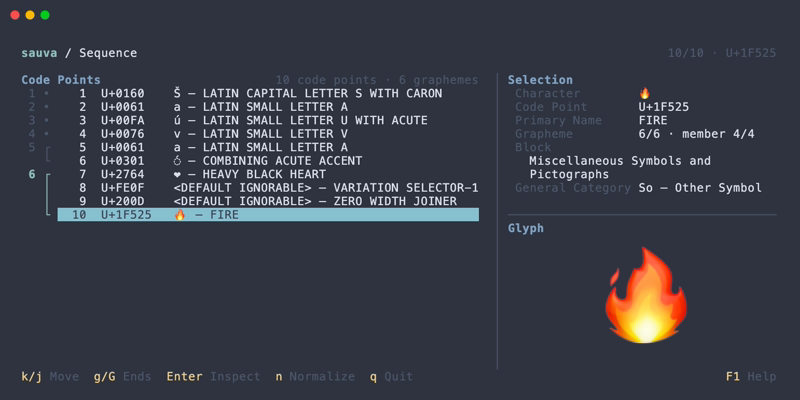Click the green window zoom button
This screenshot has height=400, width=800.
pos(45,15)
